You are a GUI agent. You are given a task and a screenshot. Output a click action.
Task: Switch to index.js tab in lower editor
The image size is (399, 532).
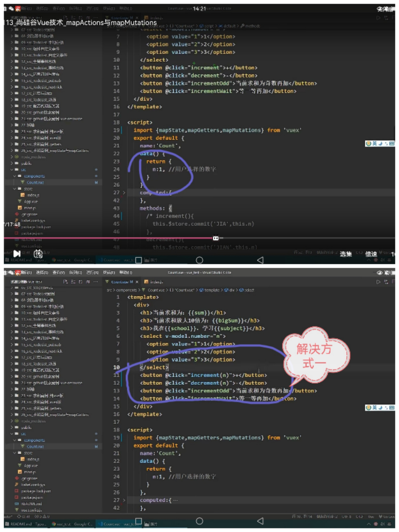click(154, 282)
